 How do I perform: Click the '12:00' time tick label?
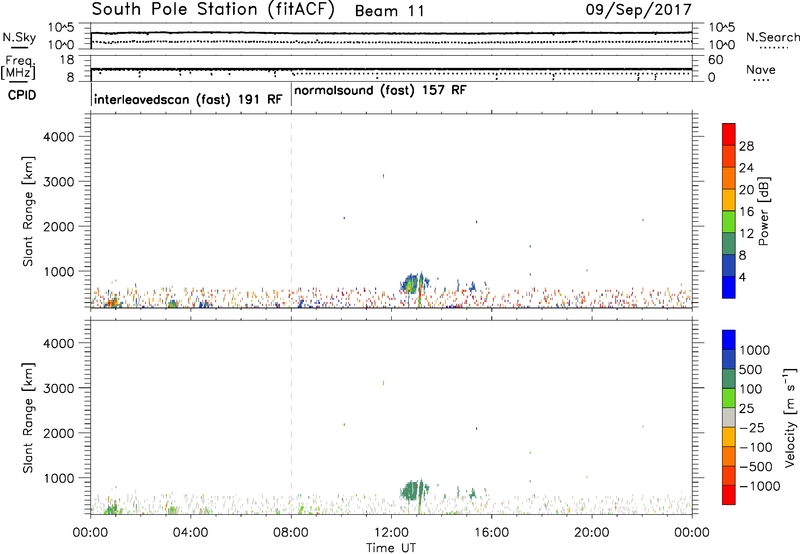click(x=391, y=533)
